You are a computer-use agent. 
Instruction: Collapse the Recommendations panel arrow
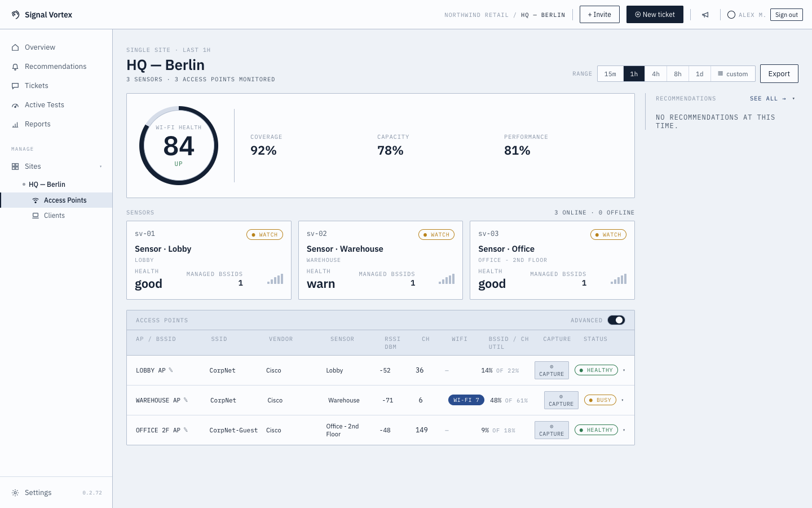point(793,99)
